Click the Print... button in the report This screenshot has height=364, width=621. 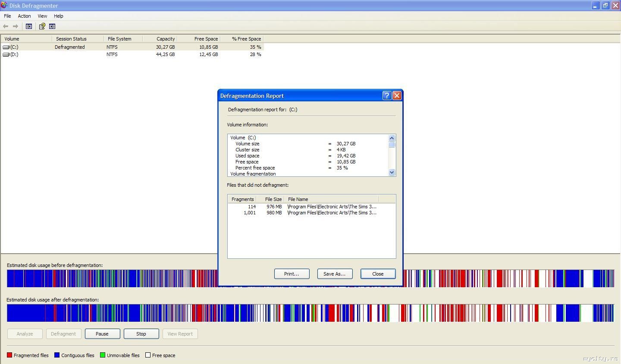[292, 274]
